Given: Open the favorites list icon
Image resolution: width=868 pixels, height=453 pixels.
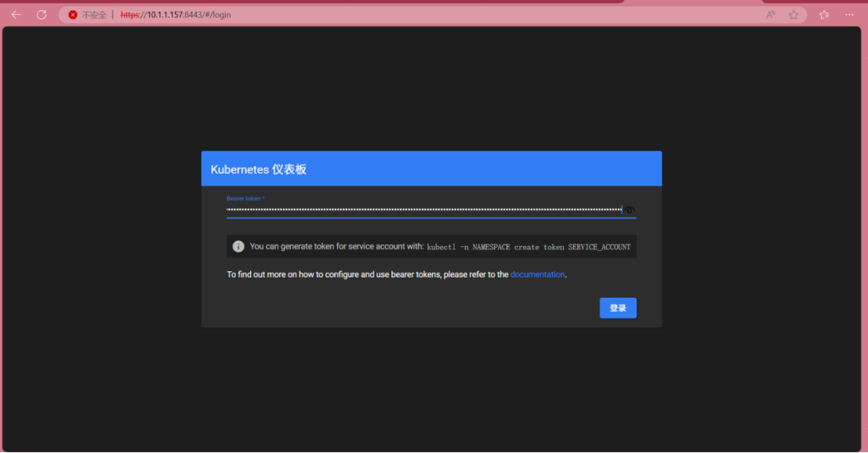Looking at the screenshot, I should point(824,15).
